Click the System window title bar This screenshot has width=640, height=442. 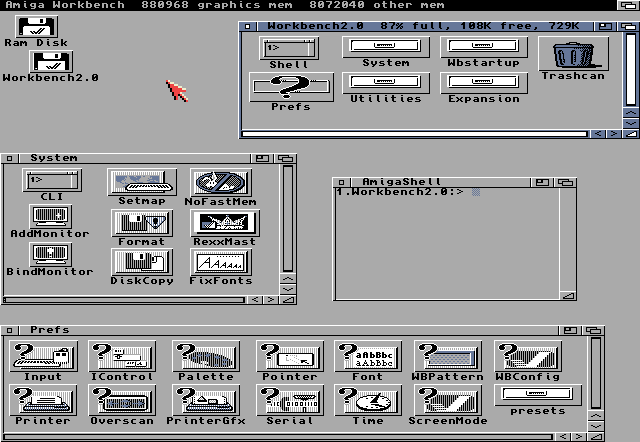[x=150, y=158]
